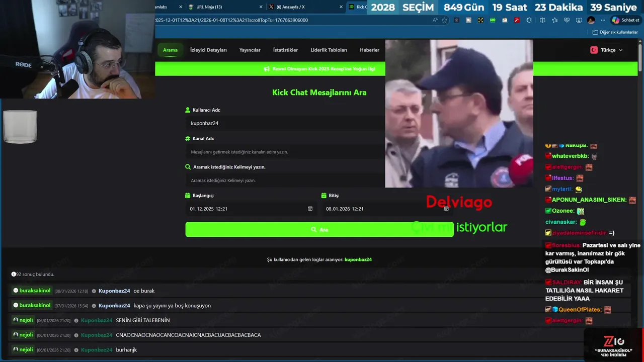Click chat username 'floresblue'
This screenshot has height=362, width=644.
point(566,245)
